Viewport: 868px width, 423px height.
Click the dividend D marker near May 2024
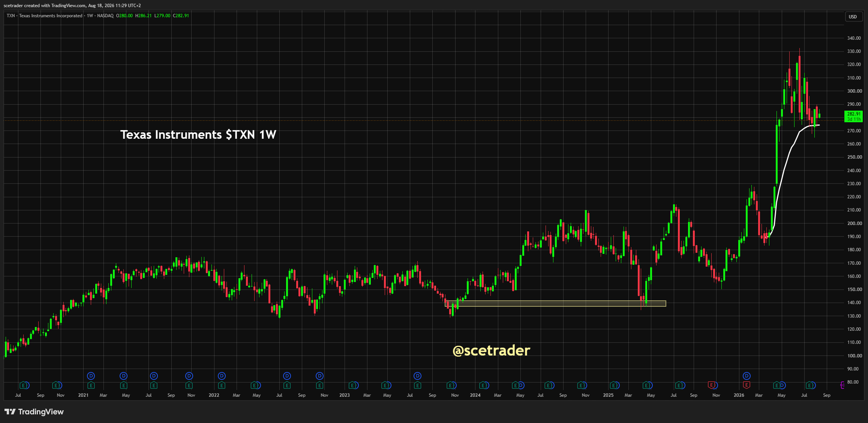(x=521, y=385)
